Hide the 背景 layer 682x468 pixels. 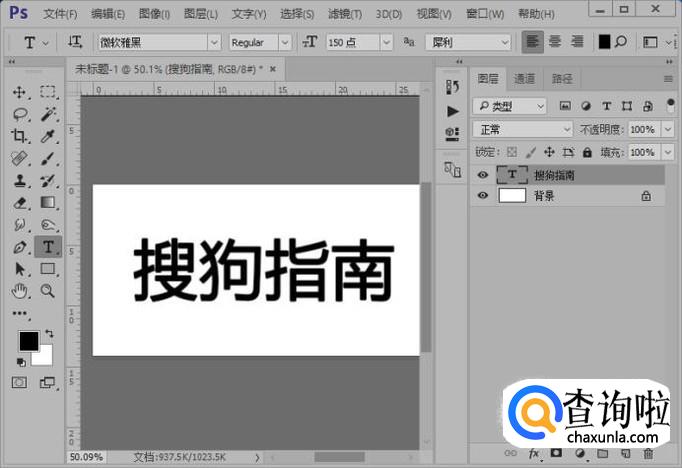(x=483, y=196)
